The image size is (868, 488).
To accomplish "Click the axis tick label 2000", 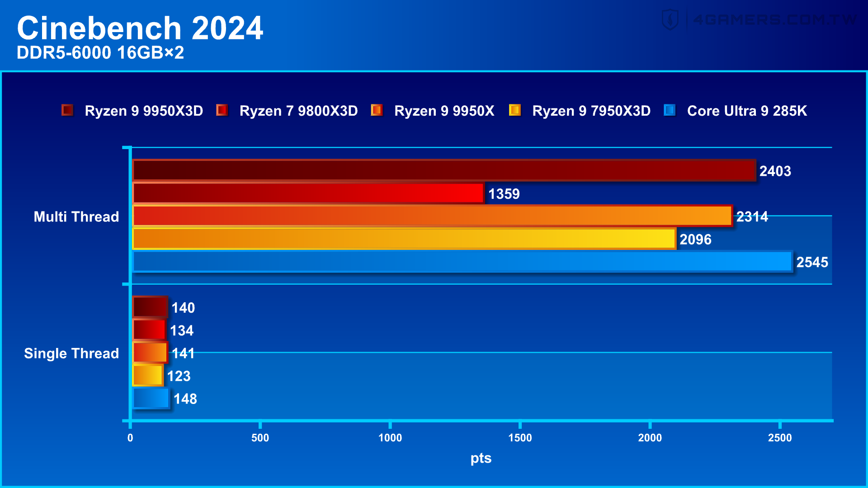I will coord(650,437).
